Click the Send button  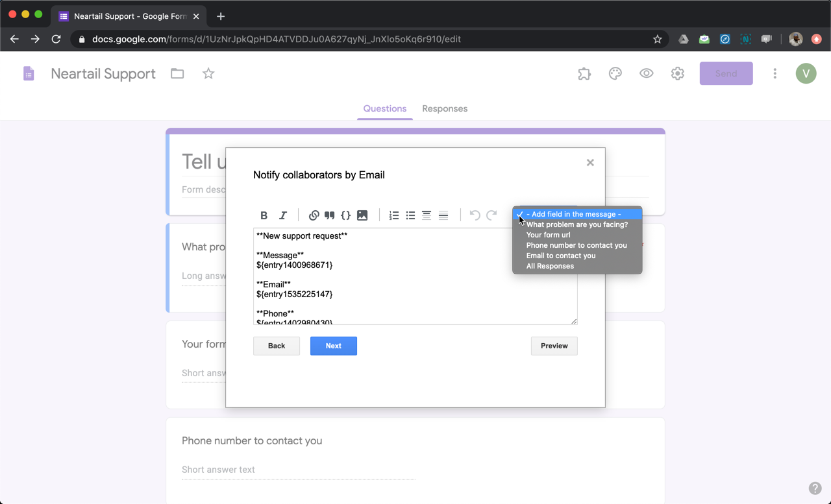[x=726, y=73]
